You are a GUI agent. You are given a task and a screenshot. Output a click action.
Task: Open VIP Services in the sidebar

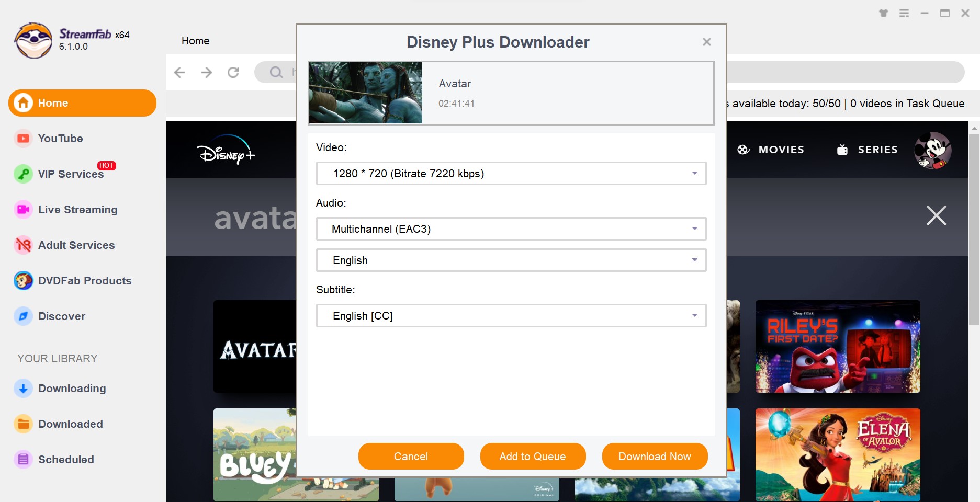pos(71,174)
